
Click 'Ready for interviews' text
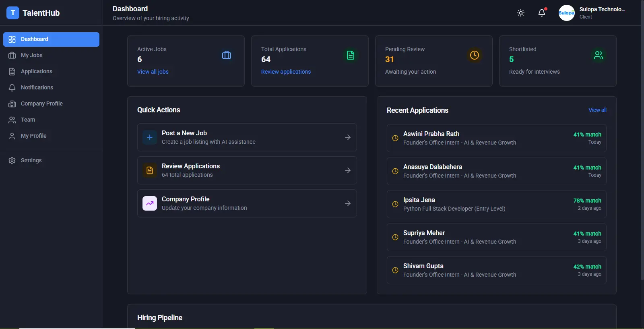click(534, 72)
